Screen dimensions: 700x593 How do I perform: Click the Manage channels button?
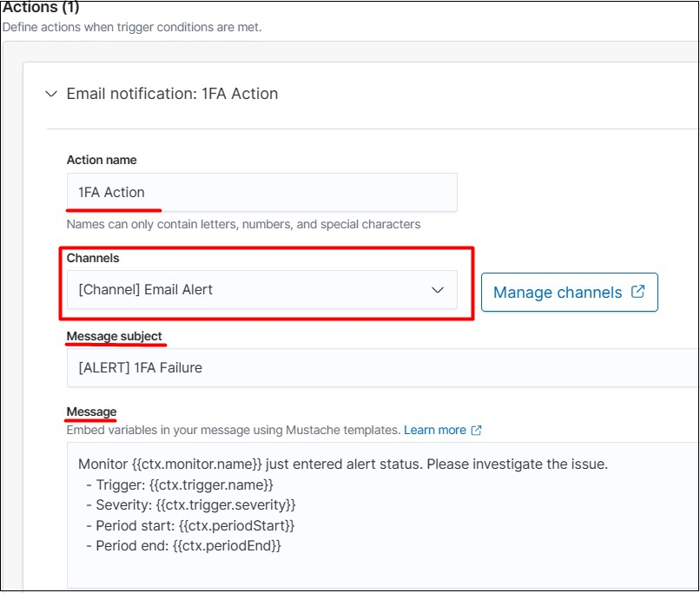569,293
